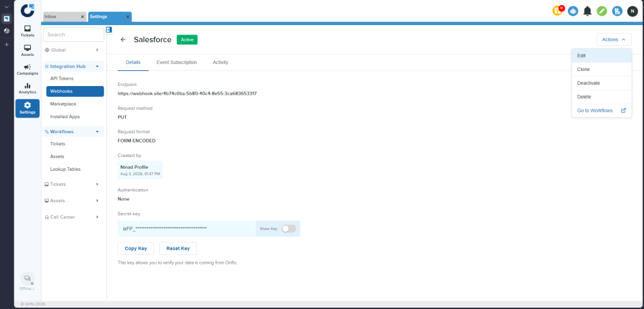Open the Settings gear module

point(28,108)
